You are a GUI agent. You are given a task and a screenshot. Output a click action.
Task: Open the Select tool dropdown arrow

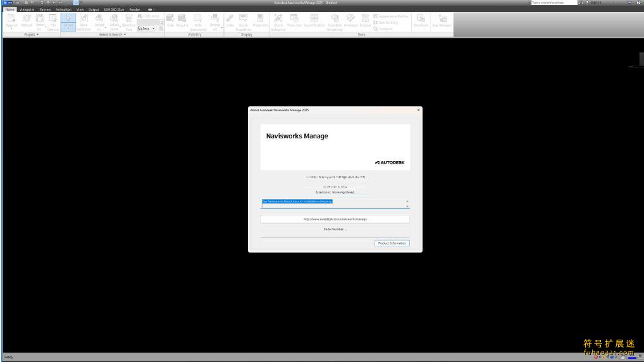[x=68, y=28]
